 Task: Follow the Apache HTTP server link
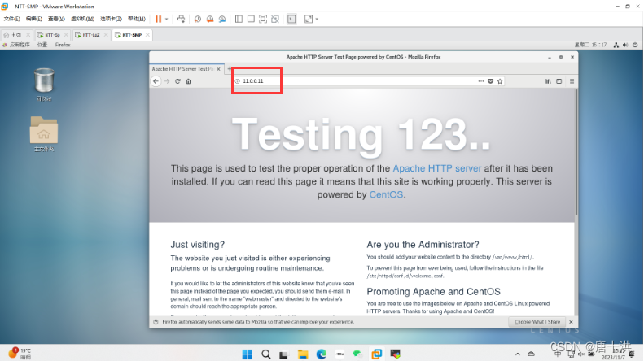coord(437,168)
